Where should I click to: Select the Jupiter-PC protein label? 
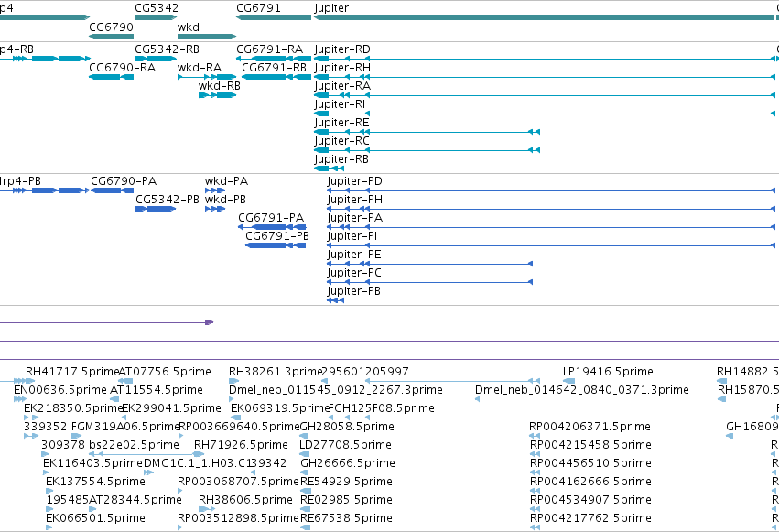pyautogui.click(x=354, y=273)
